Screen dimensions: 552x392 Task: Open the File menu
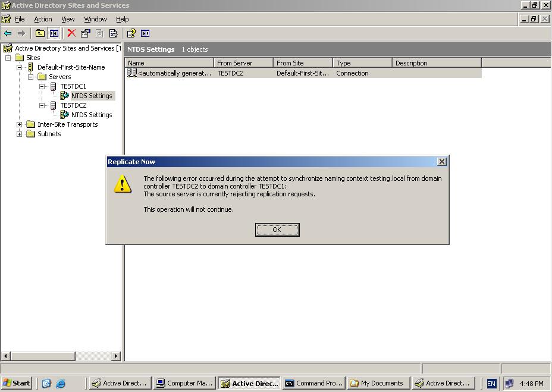tap(20, 19)
